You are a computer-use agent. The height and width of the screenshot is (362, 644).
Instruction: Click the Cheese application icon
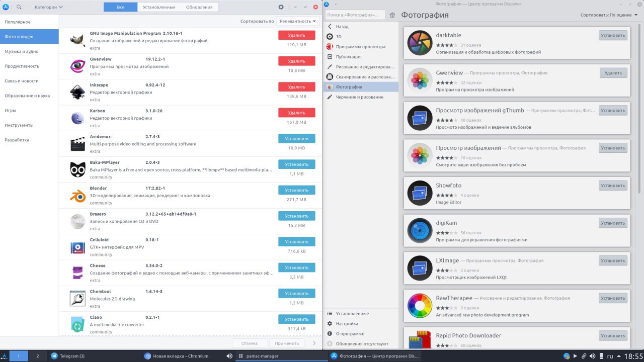tap(77, 273)
